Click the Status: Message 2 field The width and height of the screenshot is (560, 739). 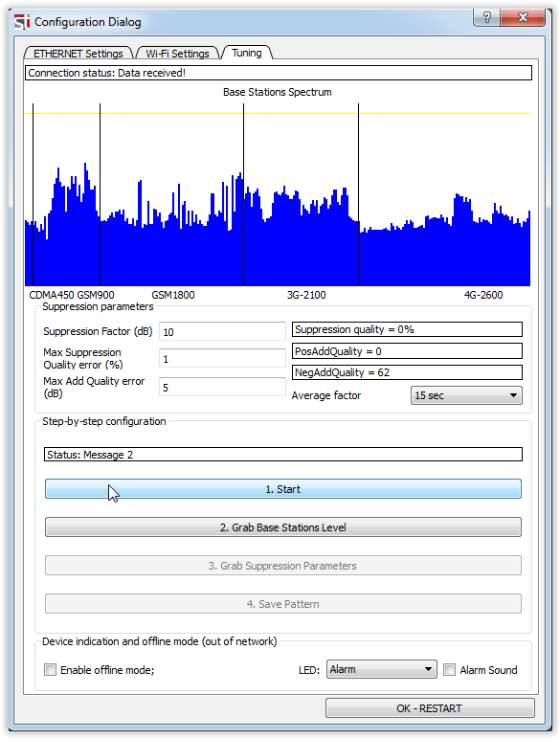coord(283,455)
